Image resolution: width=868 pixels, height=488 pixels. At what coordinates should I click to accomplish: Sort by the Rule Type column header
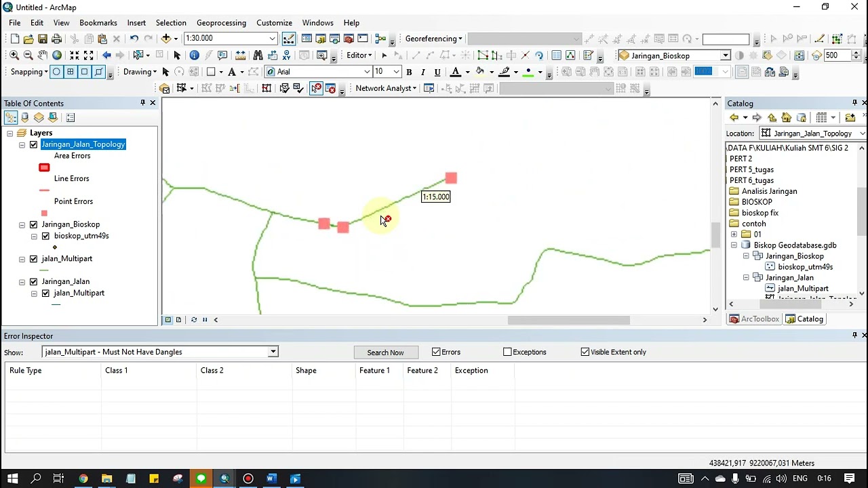52,371
